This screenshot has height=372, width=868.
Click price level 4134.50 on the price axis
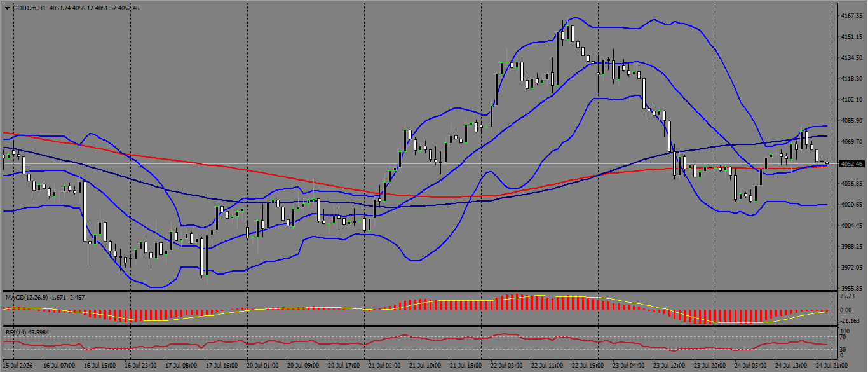tap(850, 58)
